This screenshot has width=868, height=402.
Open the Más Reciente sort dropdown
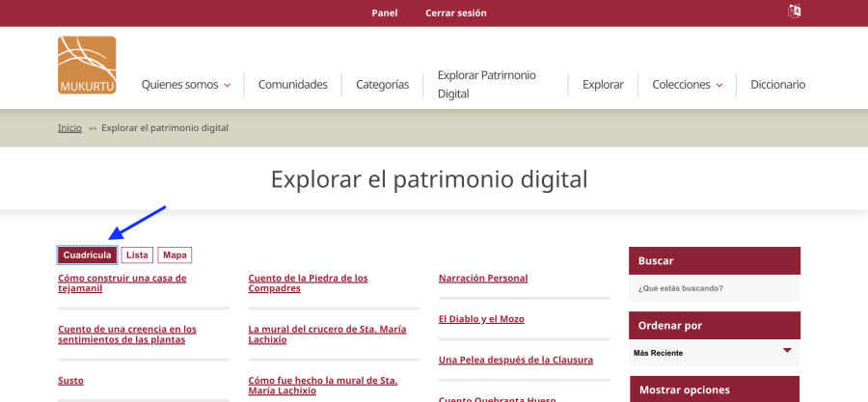715,353
